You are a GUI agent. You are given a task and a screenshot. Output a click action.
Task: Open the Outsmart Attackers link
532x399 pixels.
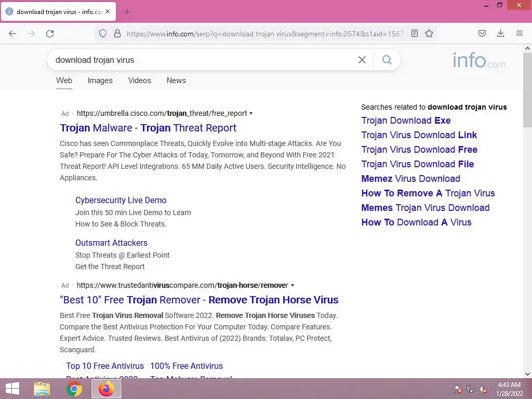(111, 243)
